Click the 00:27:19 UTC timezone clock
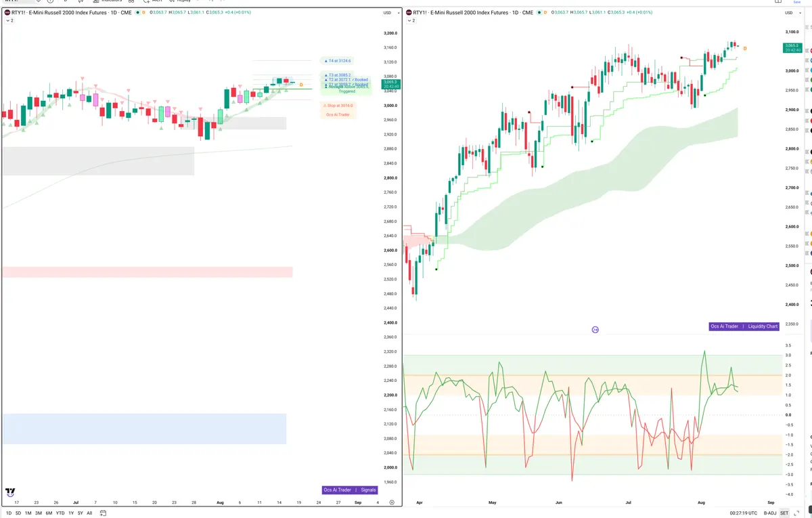The width and height of the screenshot is (812, 518). [x=744, y=513]
